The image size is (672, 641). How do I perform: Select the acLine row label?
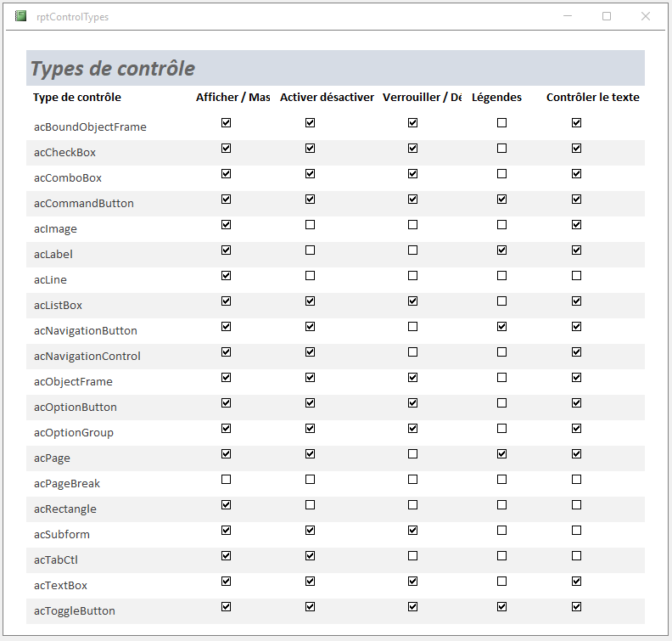coord(50,280)
